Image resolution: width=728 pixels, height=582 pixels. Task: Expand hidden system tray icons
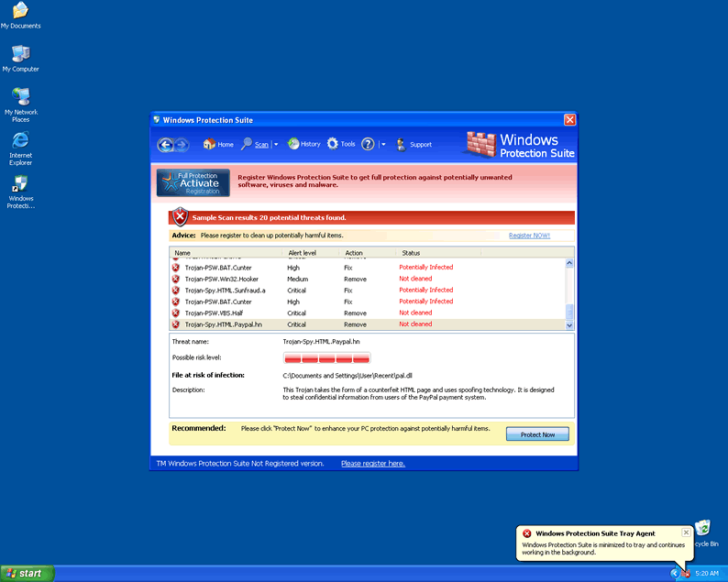674,573
